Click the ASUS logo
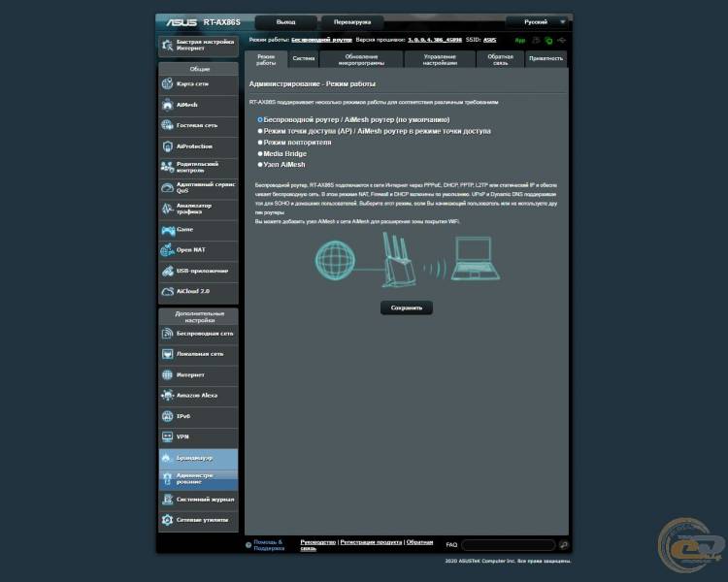This screenshot has height=582, width=728. [x=182, y=22]
